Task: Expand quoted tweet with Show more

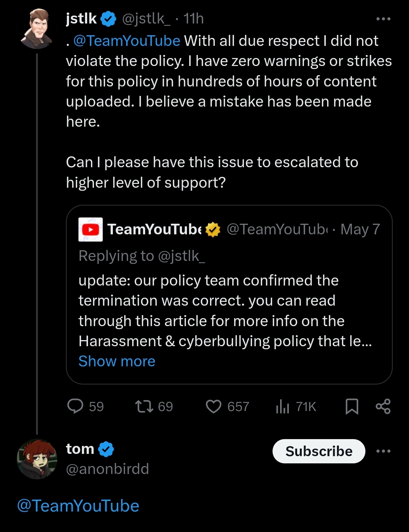Action: 117,361
